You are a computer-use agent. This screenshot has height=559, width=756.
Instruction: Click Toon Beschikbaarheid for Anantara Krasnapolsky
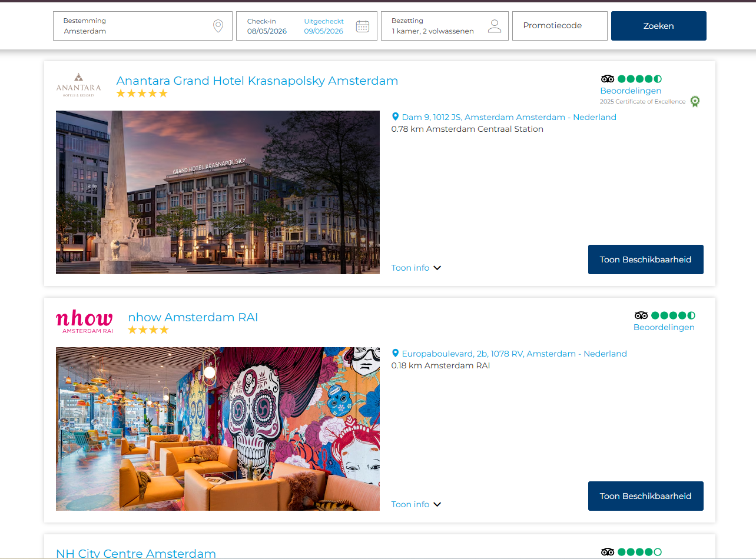(x=646, y=259)
